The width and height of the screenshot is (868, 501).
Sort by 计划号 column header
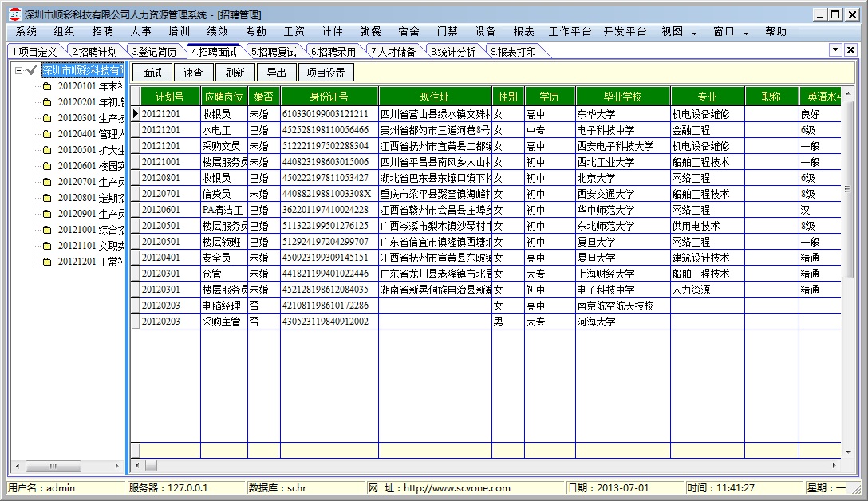coord(170,97)
